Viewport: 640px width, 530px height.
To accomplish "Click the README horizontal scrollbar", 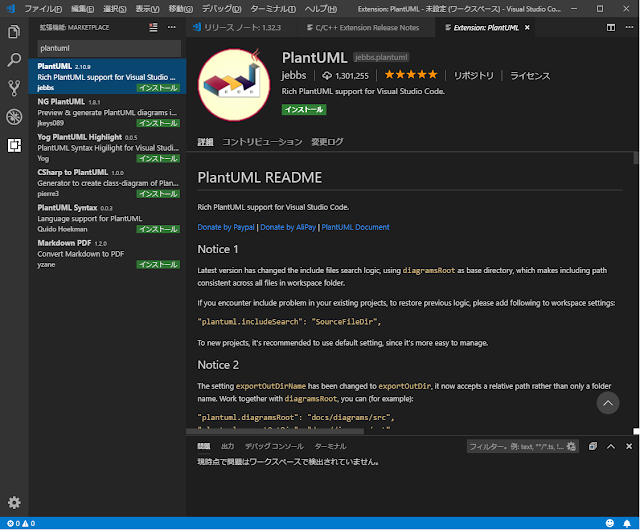I will [x=275, y=431].
